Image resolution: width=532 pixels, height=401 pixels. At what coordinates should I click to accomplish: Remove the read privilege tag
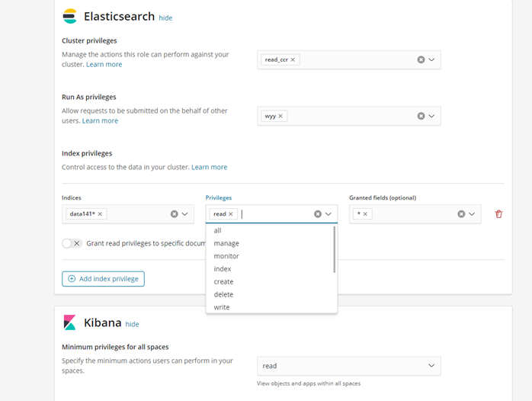(231, 213)
